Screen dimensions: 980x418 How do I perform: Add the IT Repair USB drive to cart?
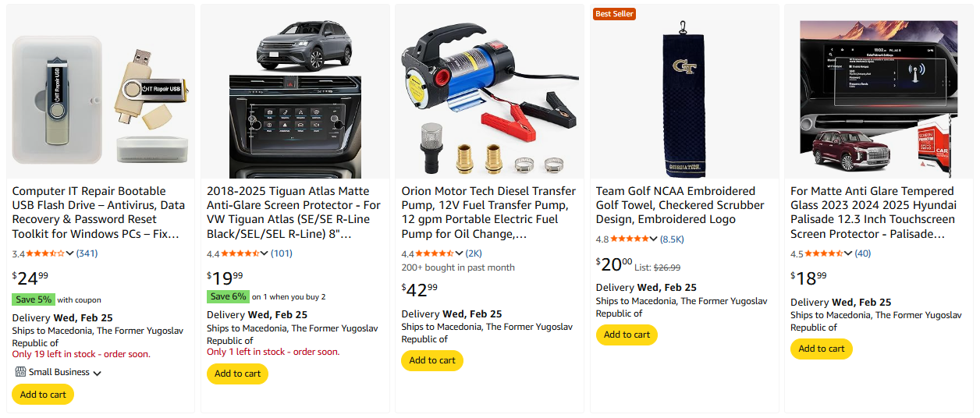point(43,395)
